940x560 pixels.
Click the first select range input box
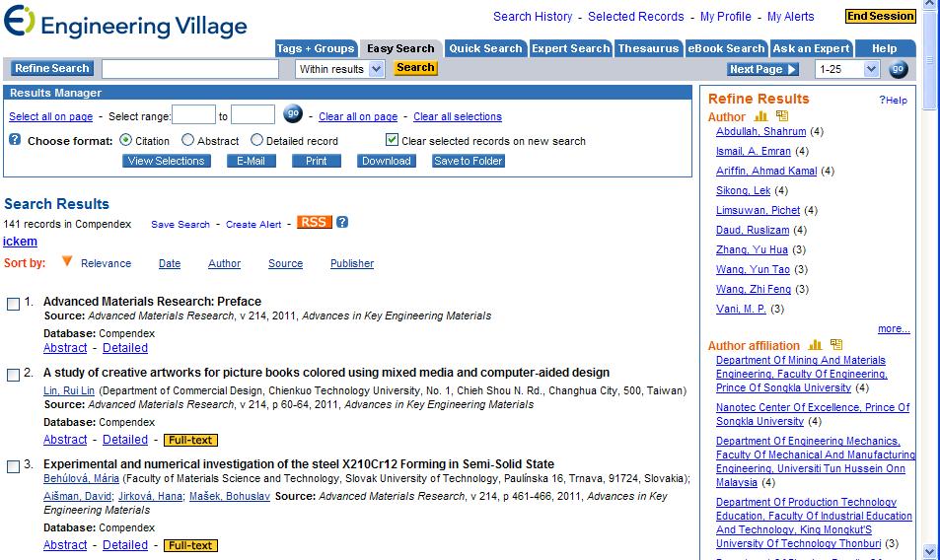pyautogui.click(x=193, y=114)
